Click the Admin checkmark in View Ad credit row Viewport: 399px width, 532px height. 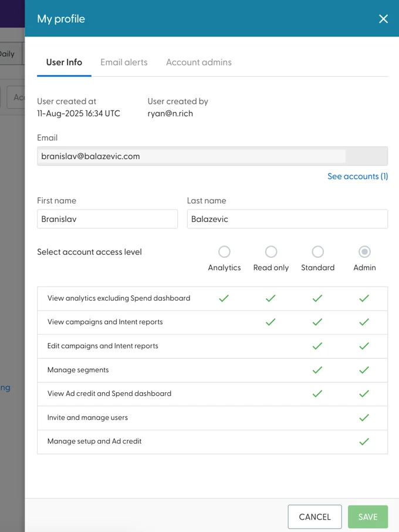364,393
